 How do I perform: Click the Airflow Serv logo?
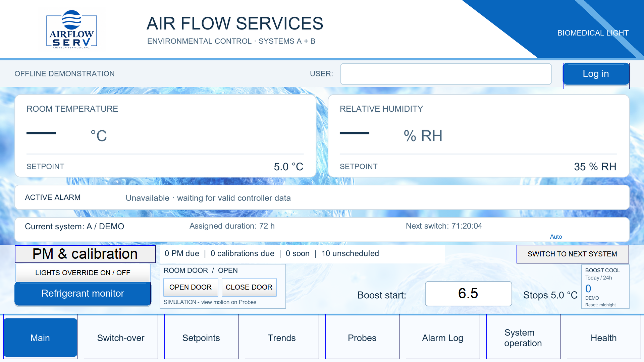71,29
